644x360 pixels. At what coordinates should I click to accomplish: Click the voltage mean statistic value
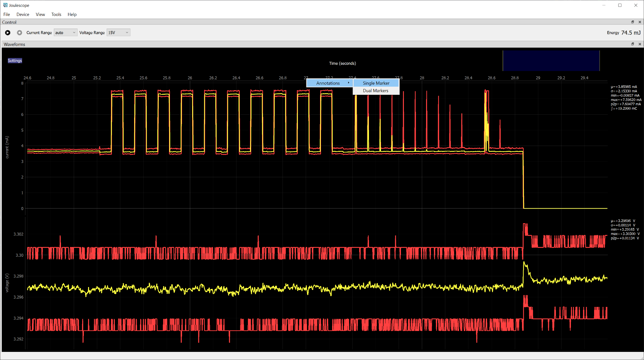pyautogui.click(x=623, y=221)
